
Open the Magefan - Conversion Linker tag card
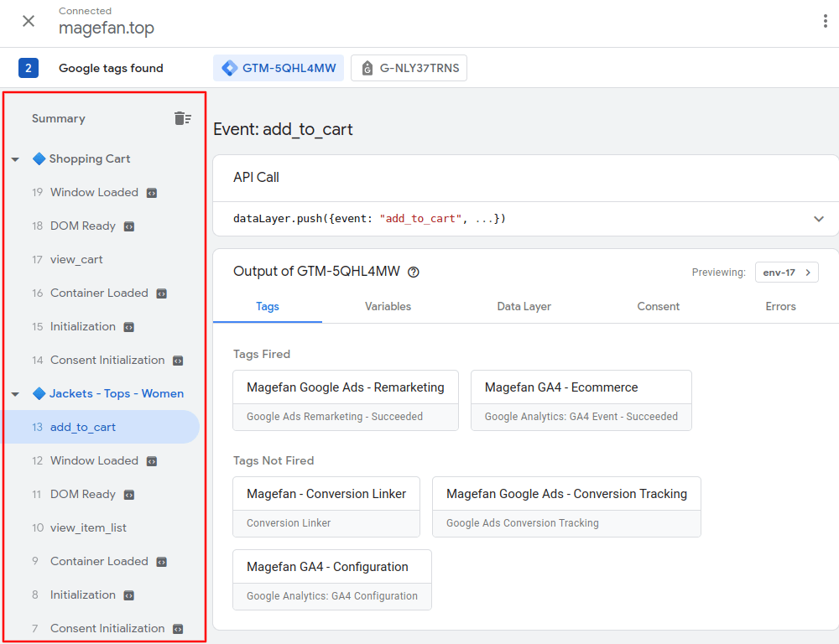click(x=326, y=506)
